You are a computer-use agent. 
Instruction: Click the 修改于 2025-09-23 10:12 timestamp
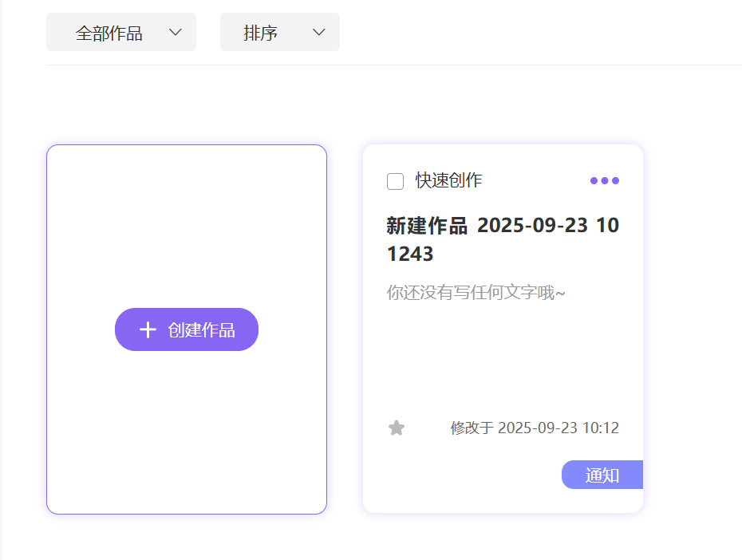pyautogui.click(x=535, y=428)
